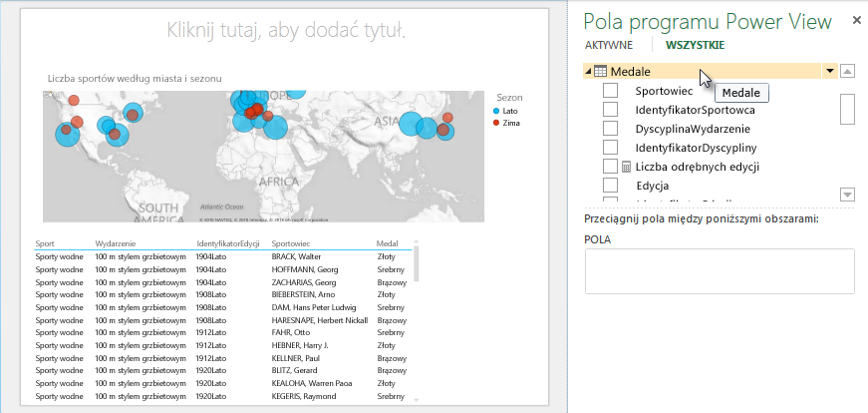Click the field list scrollbar thumb
This screenshot has height=413, width=868.
[x=847, y=109]
